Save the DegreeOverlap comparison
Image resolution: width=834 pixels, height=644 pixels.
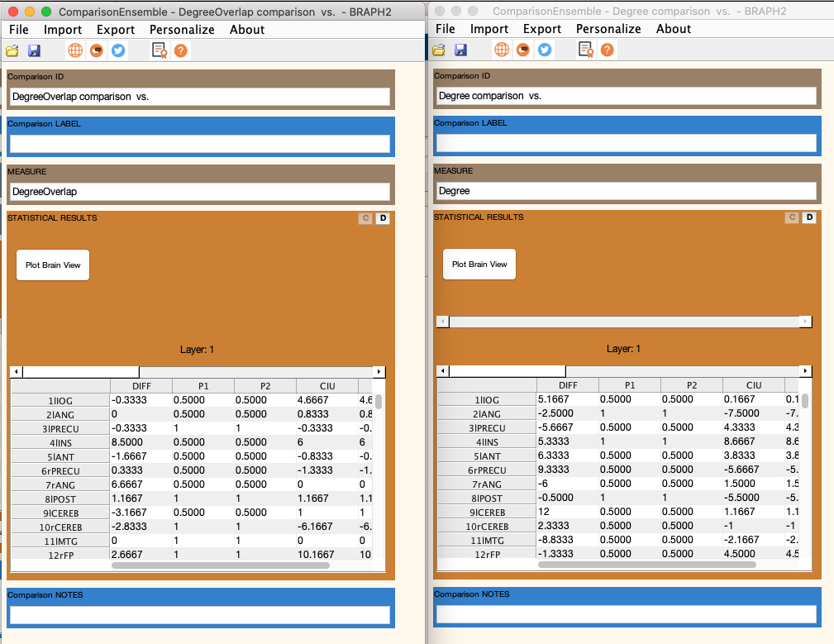pyautogui.click(x=33, y=50)
